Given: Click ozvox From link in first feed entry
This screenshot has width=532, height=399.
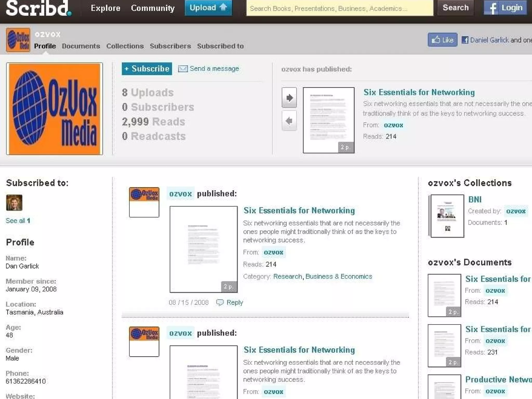Looking at the screenshot, I should [274, 252].
